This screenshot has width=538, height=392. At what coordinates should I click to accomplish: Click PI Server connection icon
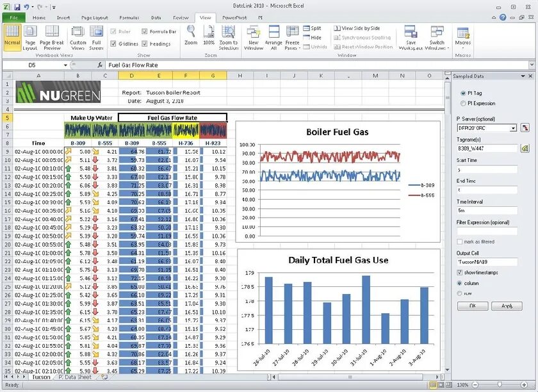coord(525,127)
